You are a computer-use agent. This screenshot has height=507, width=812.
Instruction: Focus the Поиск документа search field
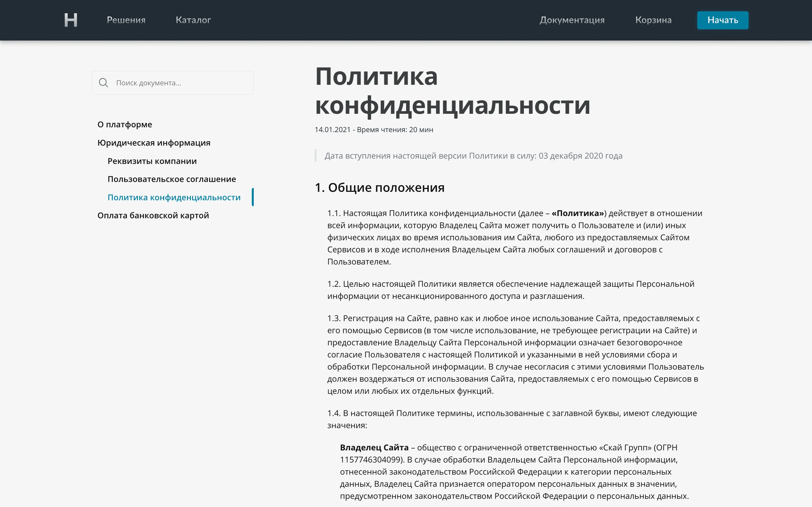(181, 83)
